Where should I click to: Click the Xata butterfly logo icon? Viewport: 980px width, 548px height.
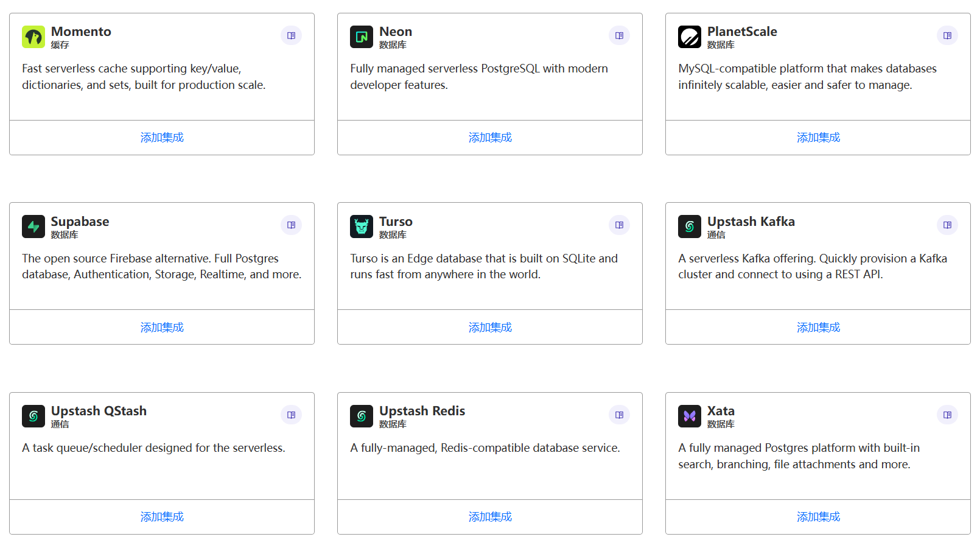690,416
